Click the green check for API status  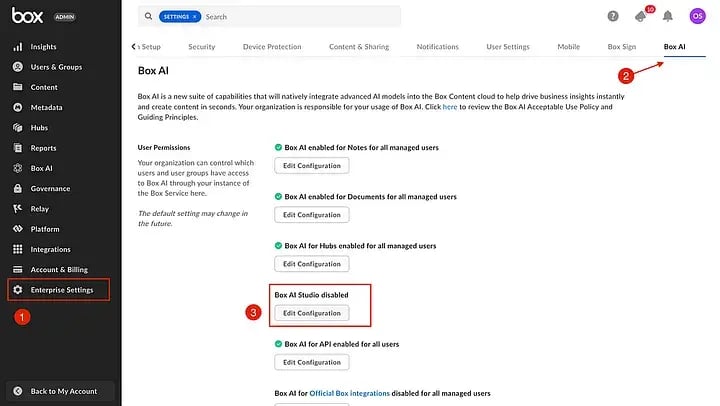(278, 344)
